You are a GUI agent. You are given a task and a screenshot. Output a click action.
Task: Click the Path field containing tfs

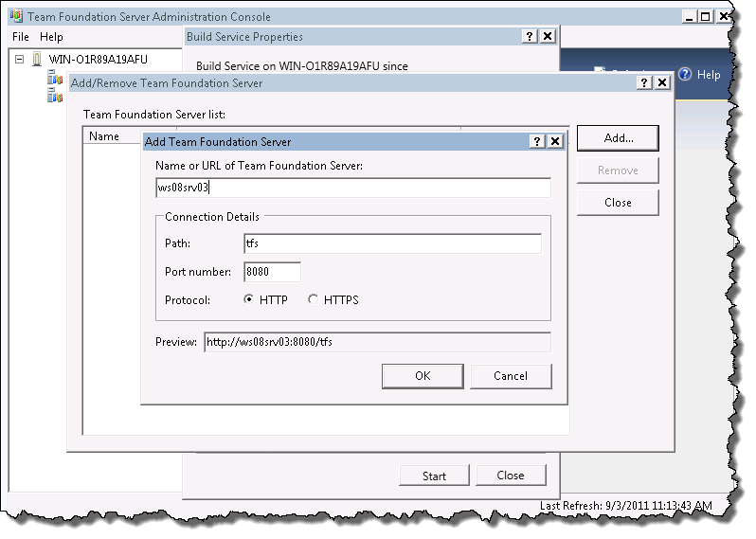tap(392, 243)
